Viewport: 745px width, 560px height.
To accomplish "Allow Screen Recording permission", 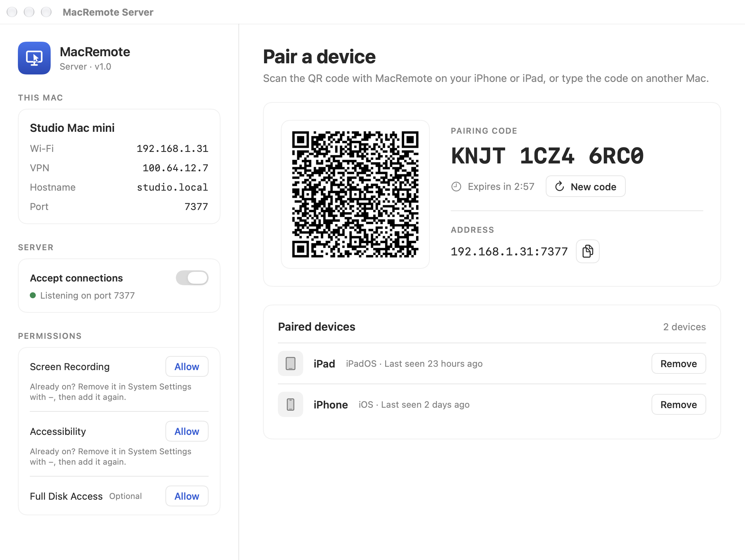I will [187, 367].
